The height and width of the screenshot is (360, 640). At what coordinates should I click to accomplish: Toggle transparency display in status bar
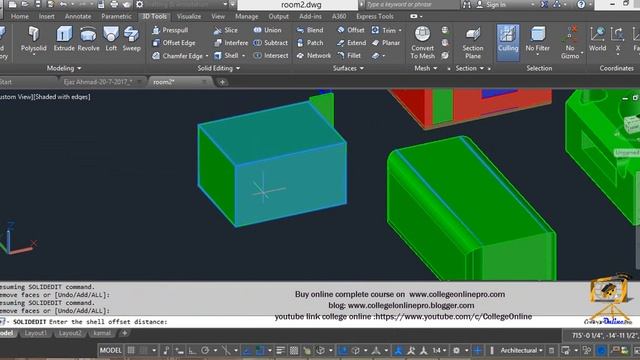pyautogui.click(x=294, y=350)
